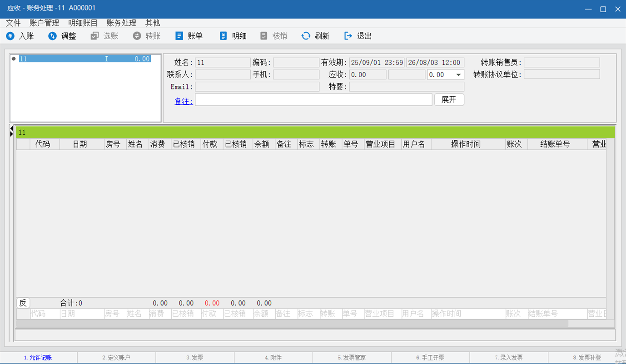Viewport: 626px width, 364px height.
Task: Click into the 备注 text field
Action: 313,100
